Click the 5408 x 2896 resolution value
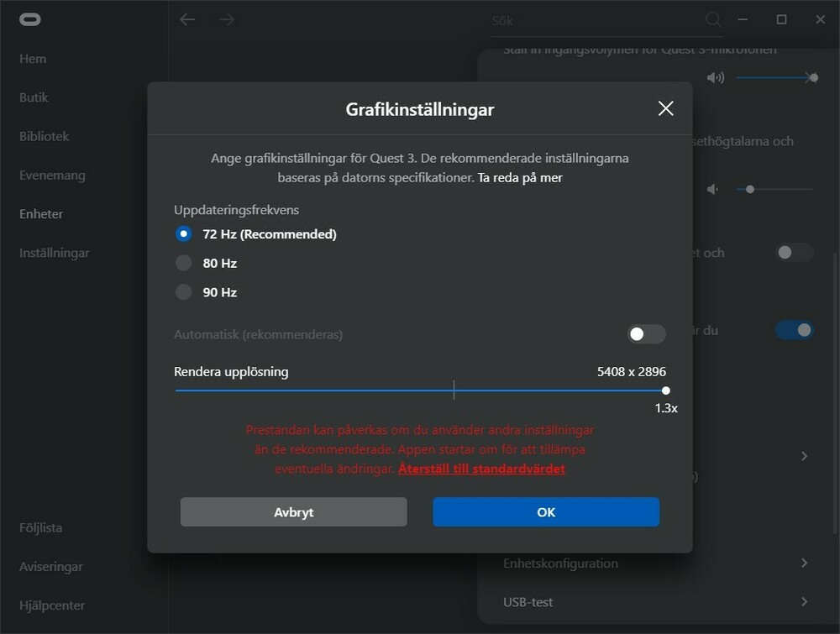 point(632,372)
